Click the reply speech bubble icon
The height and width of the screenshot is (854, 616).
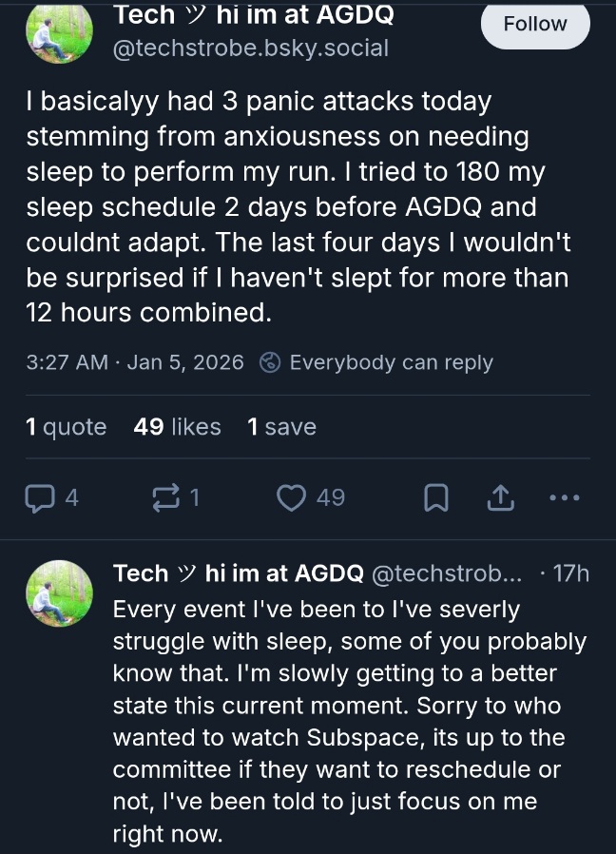click(x=41, y=497)
